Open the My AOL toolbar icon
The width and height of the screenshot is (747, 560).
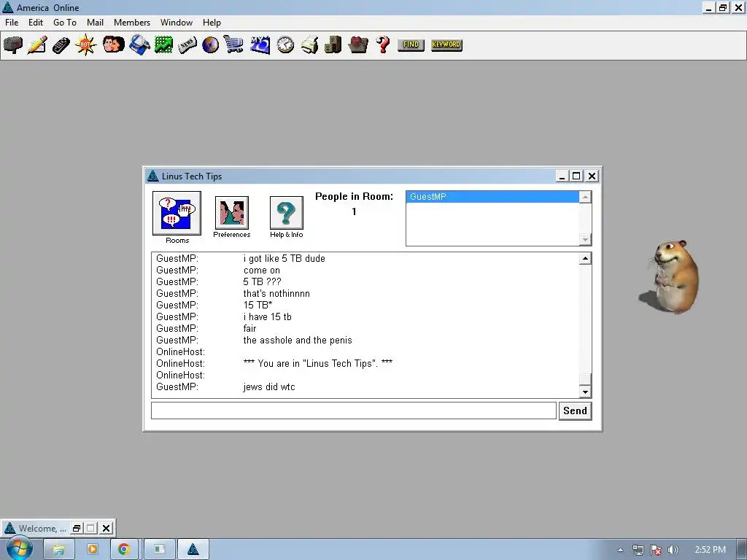coord(260,45)
